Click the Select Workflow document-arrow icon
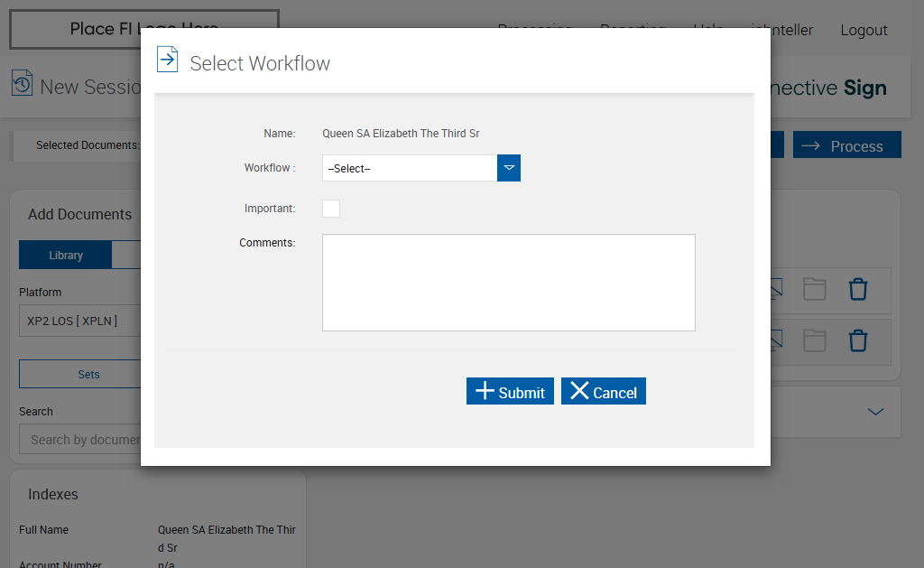The width and height of the screenshot is (924, 568). (168, 60)
